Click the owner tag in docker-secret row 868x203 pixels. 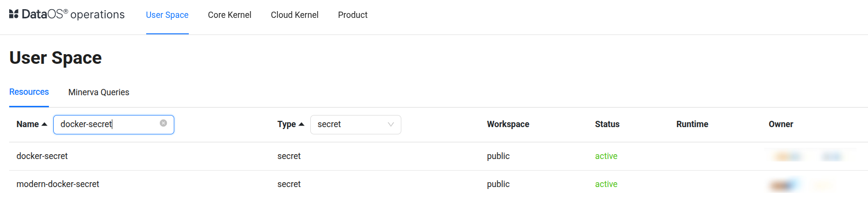click(x=788, y=156)
